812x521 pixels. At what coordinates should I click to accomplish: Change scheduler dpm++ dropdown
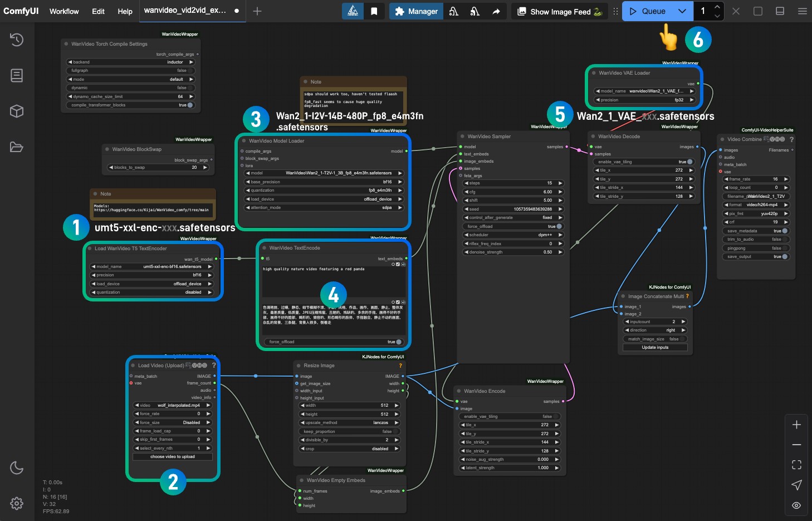pos(513,235)
